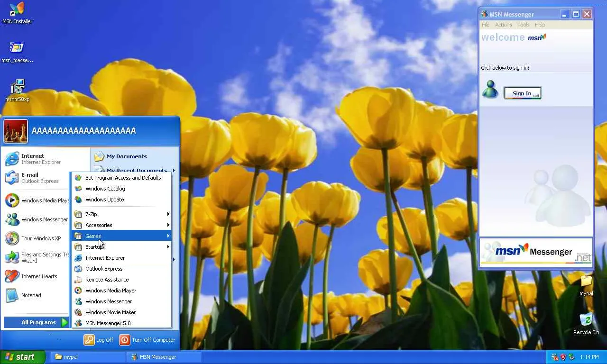Open Windows Messenger from Start menu left pane
The image size is (607, 364).
pos(36,219)
